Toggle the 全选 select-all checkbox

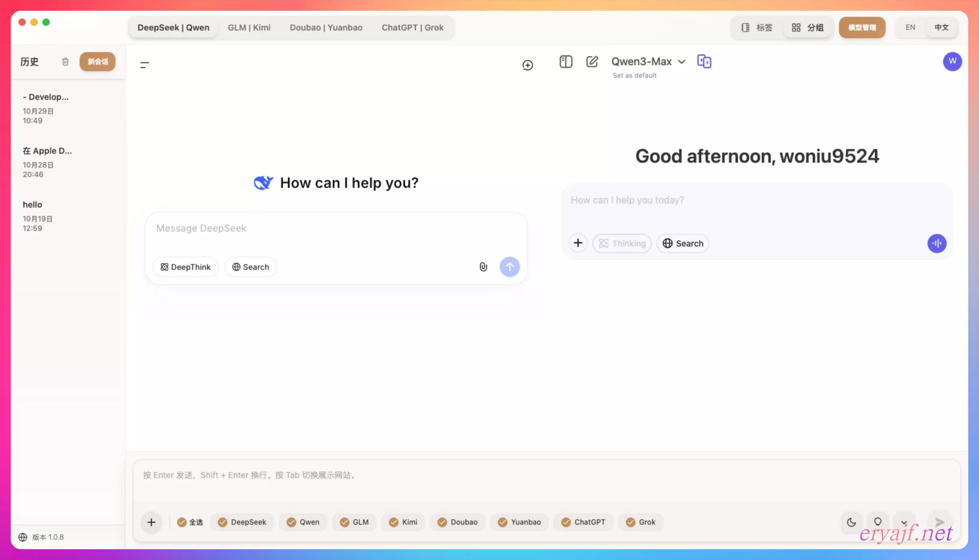182,522
